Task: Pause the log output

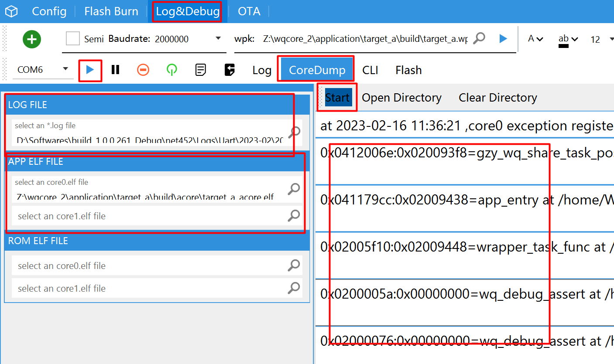Action: [115, 69]
